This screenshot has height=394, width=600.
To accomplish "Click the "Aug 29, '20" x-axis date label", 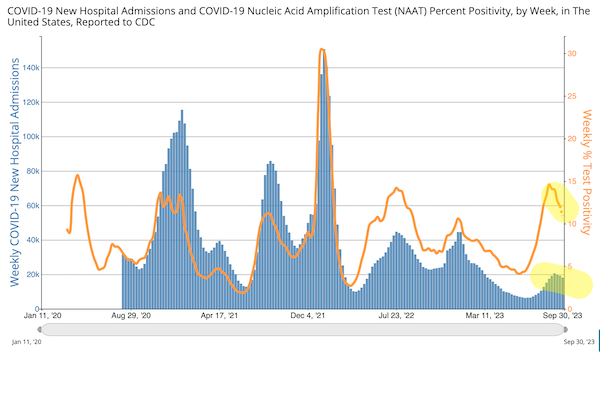I will coord(131,316).
